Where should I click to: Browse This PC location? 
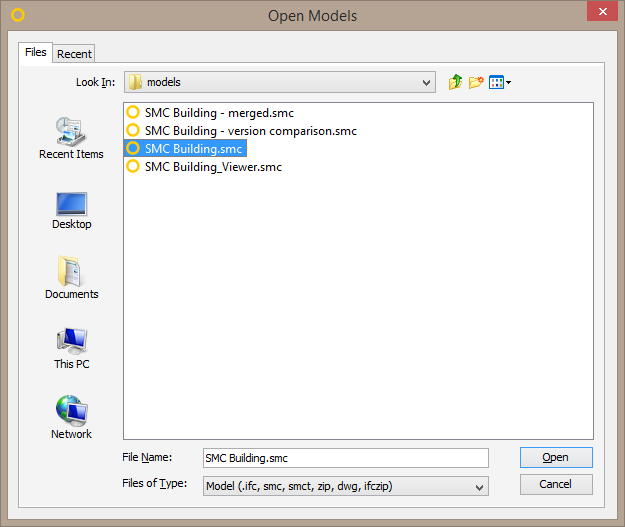click(71, 348)
